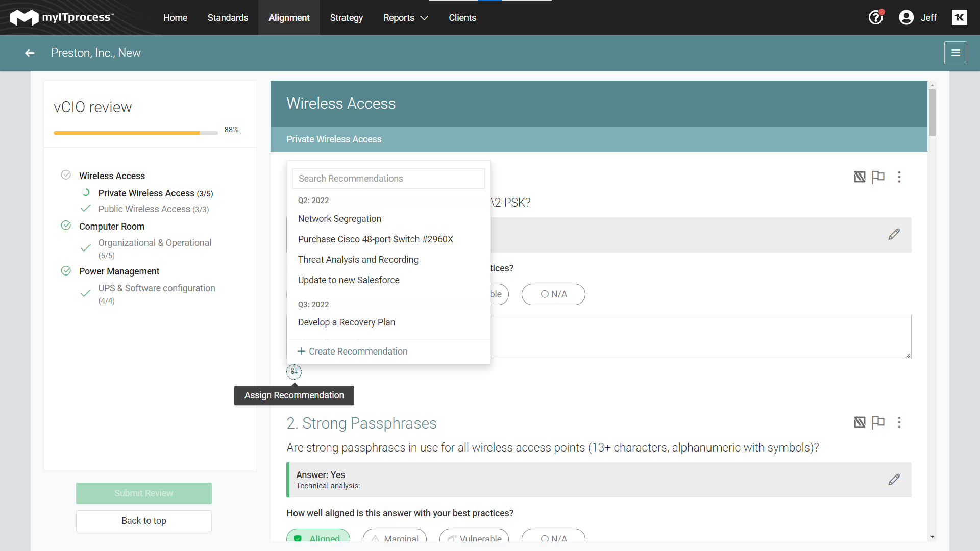Open three-dot options for first question
Screen dimensions: 980x551
(x=899, y=177)
